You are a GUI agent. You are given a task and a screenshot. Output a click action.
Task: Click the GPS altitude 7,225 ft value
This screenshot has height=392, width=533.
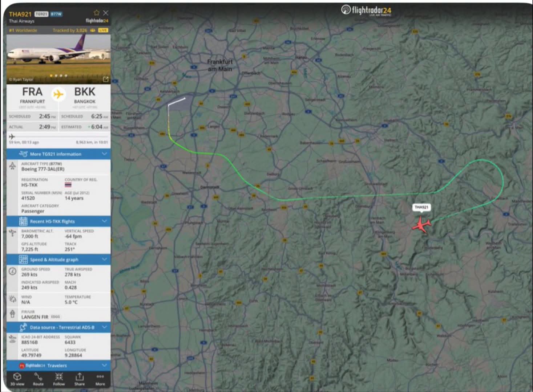[x=29, y=249]
